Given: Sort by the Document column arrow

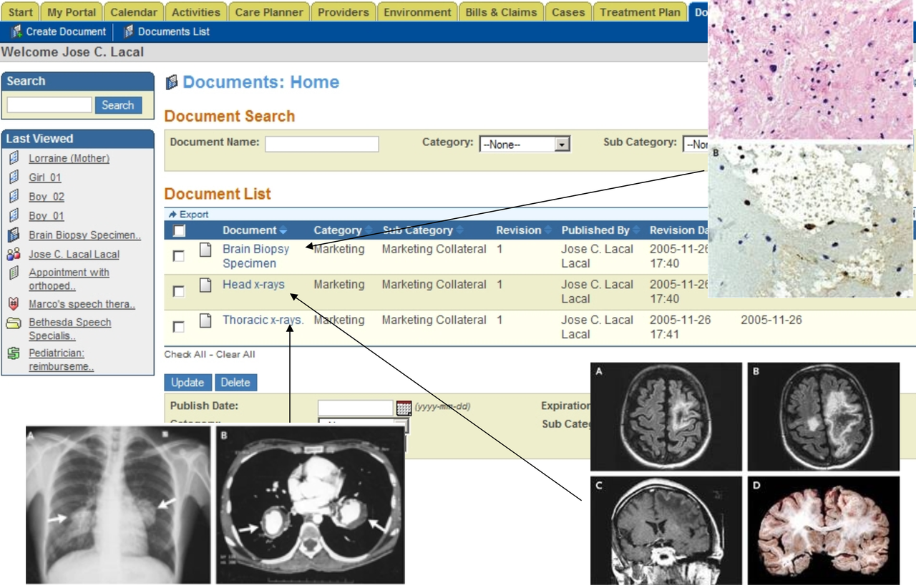Looking at the screenshot, I should [x=284, y=230].
